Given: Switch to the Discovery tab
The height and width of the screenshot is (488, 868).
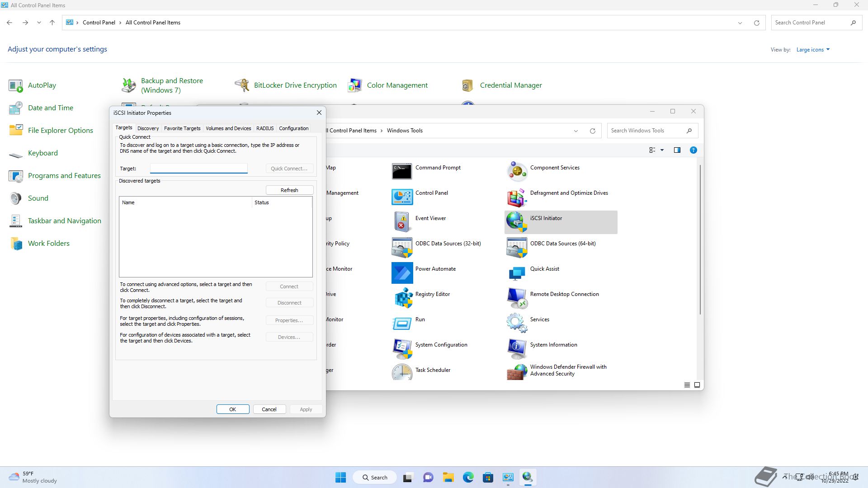Looking at the screenshot, I should 148,128.
